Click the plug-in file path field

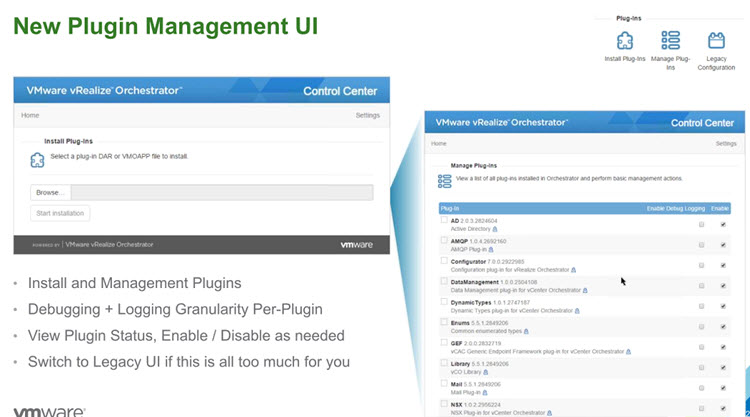click(222, 193)
